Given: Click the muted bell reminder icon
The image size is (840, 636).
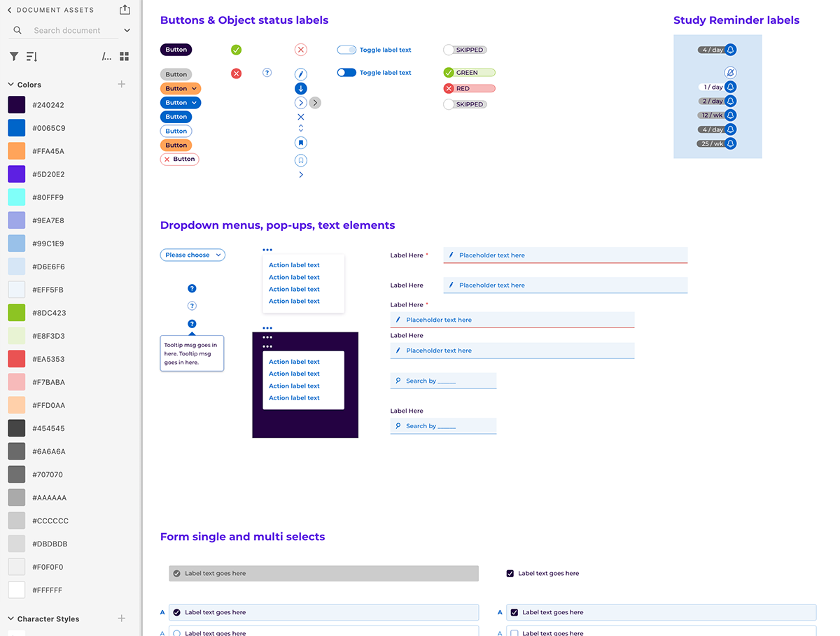Looking at the screenshot, I should coord(730,73).
